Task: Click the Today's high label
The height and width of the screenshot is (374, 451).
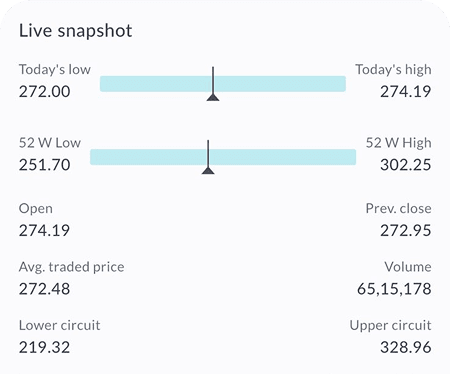Action: 393,70
